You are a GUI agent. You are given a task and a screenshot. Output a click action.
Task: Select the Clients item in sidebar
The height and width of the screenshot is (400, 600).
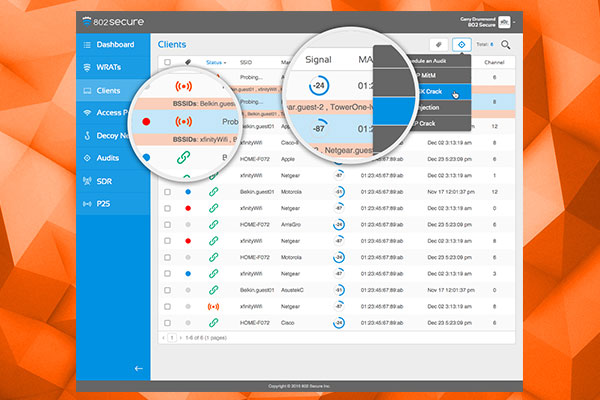(113, 91)
